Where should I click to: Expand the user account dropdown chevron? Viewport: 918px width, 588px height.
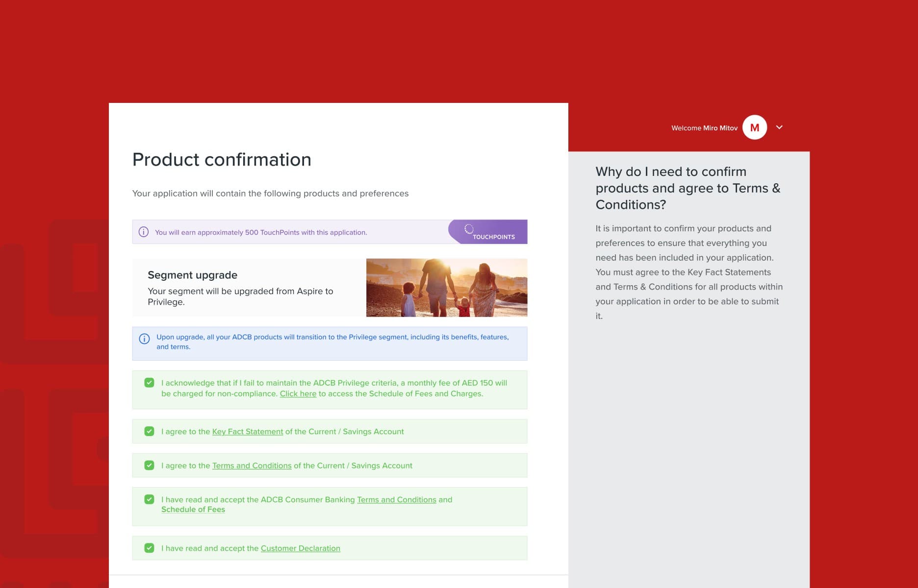point(779,127)
